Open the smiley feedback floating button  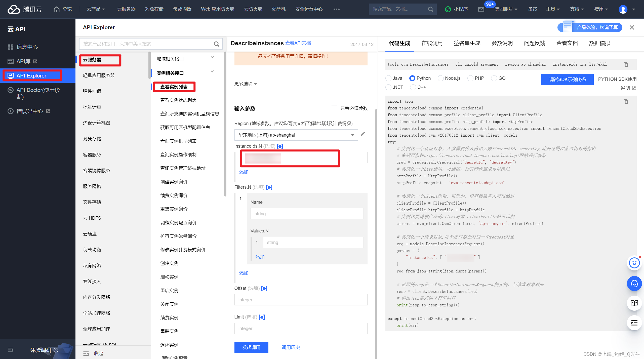tap(634, 263)
